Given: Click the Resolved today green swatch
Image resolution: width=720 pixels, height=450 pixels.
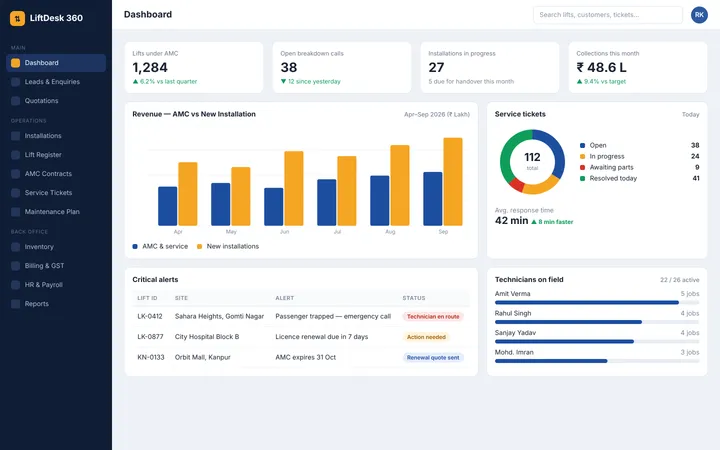Looking at the screenshot, I should (582, 179).
